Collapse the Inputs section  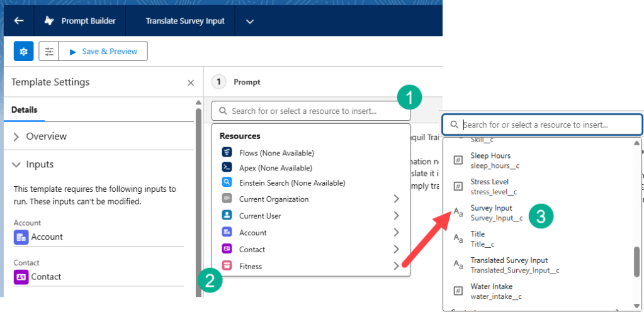point(16,165)
